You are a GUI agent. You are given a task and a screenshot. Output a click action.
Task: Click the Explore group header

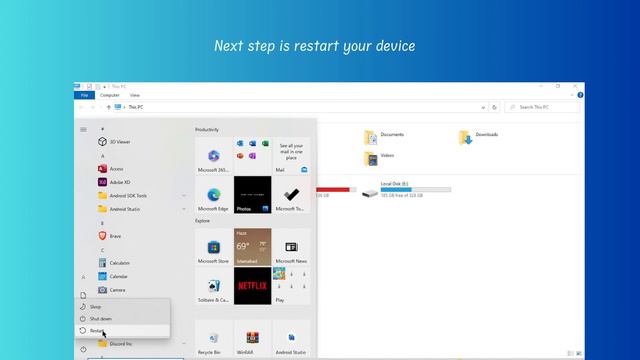(202, 221)
